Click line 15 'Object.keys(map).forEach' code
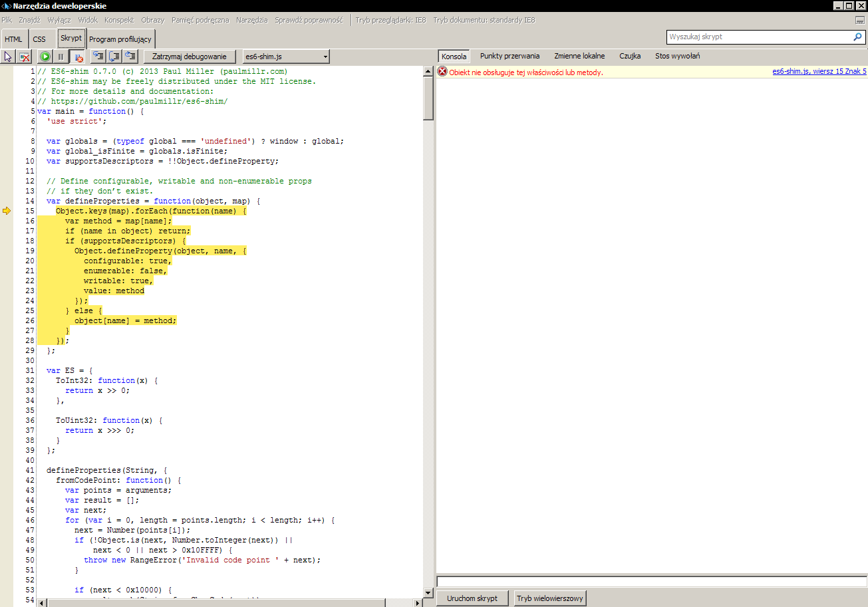868x607 pixels. point(151,211)
